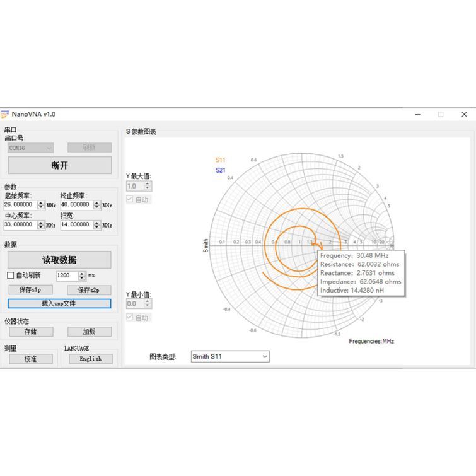The width and height of the screenshot is (476, 476).
Task: Click the 保存s2p save button
Action: click(89, 290)
